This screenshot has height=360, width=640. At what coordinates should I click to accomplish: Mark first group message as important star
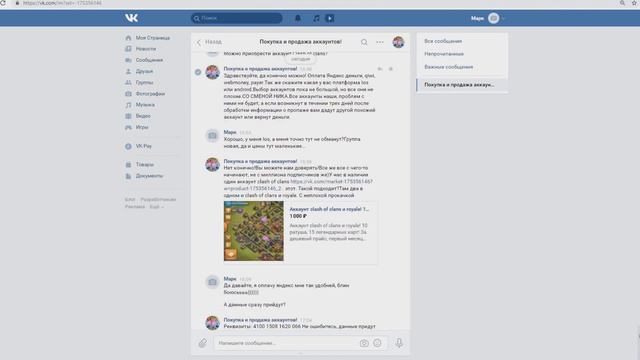[x=391, y=69]
